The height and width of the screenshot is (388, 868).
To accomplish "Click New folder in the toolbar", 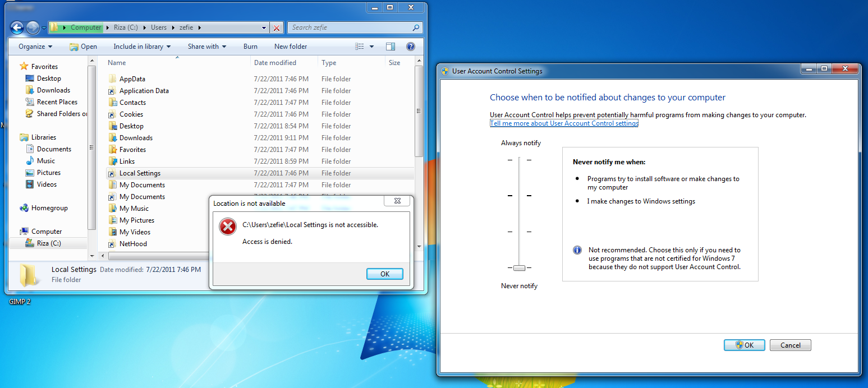I will click(290, 47).
